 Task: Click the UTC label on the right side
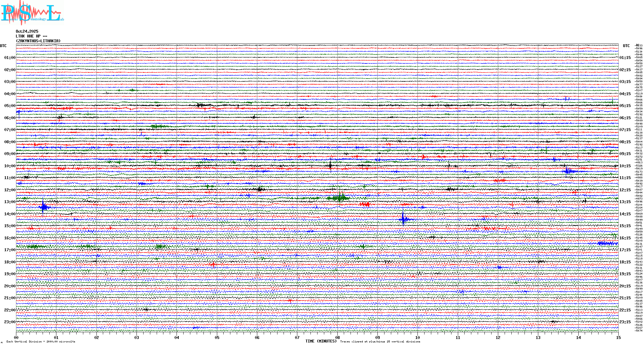[626, 46]
